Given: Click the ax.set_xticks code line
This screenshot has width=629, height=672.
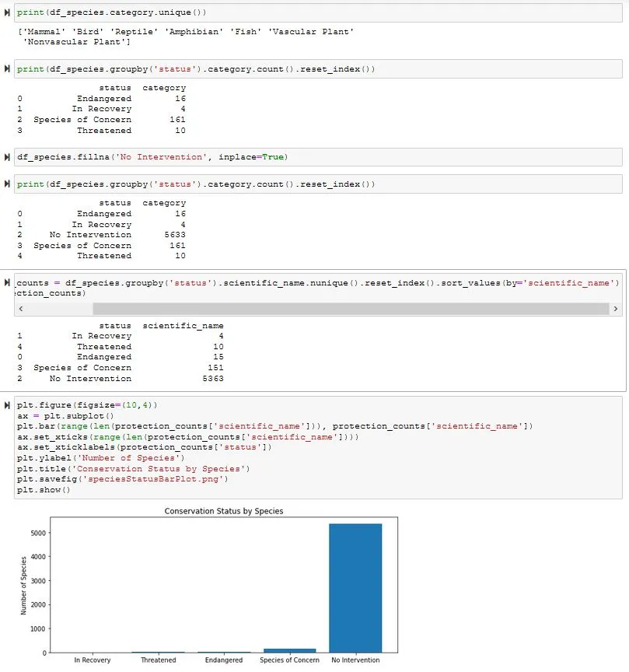Looking at the screenshot, I should point(187,436).
